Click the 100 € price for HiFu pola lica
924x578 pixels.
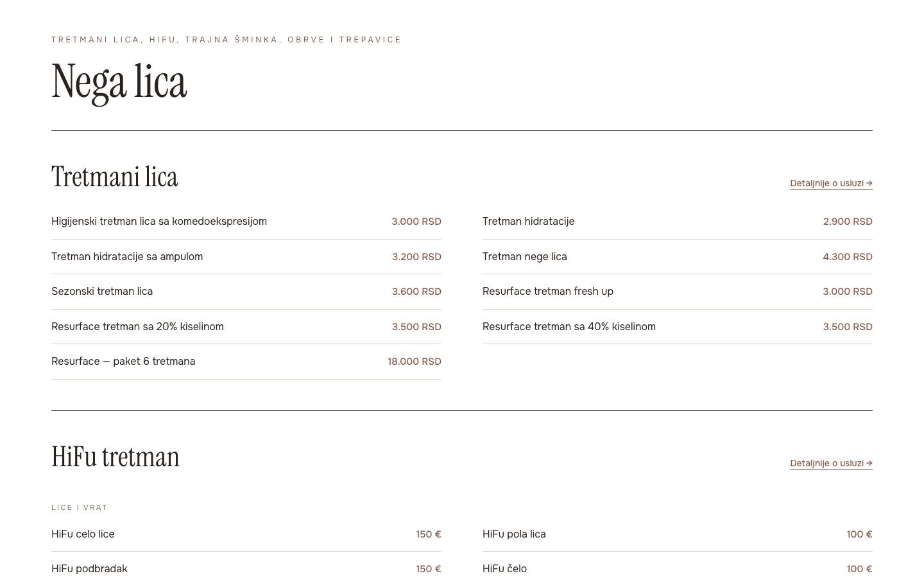[x=859, y=534]
